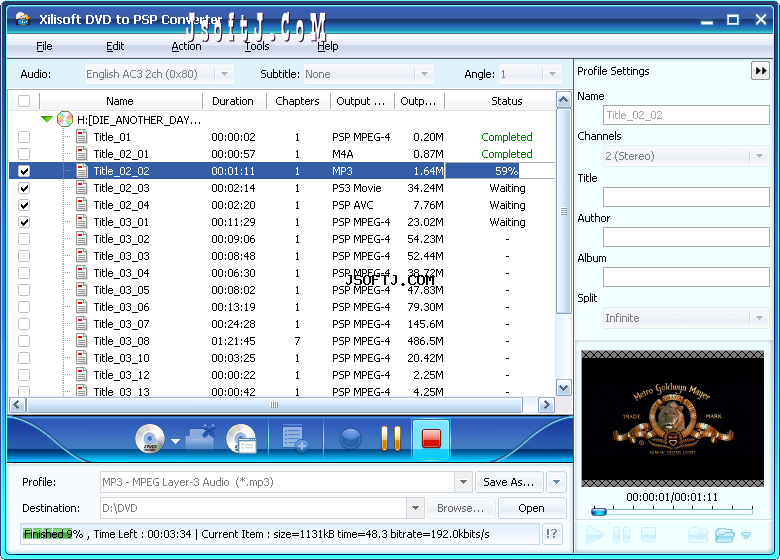Uncheck the Title_02_04 checkbox
This screenshot has width=780, height=560.
click(x=24, y=205)
